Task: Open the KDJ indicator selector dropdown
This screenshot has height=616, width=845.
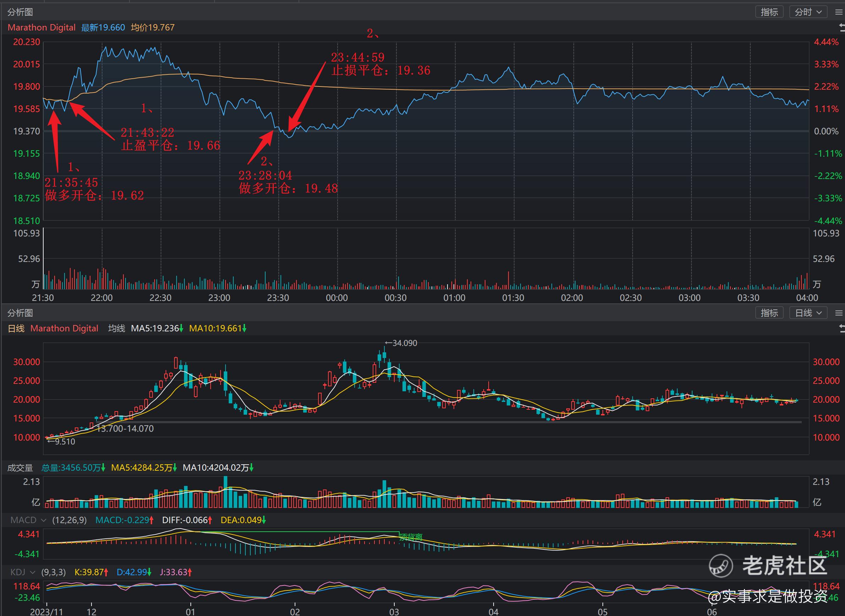Action: click(x=22, y=572)
